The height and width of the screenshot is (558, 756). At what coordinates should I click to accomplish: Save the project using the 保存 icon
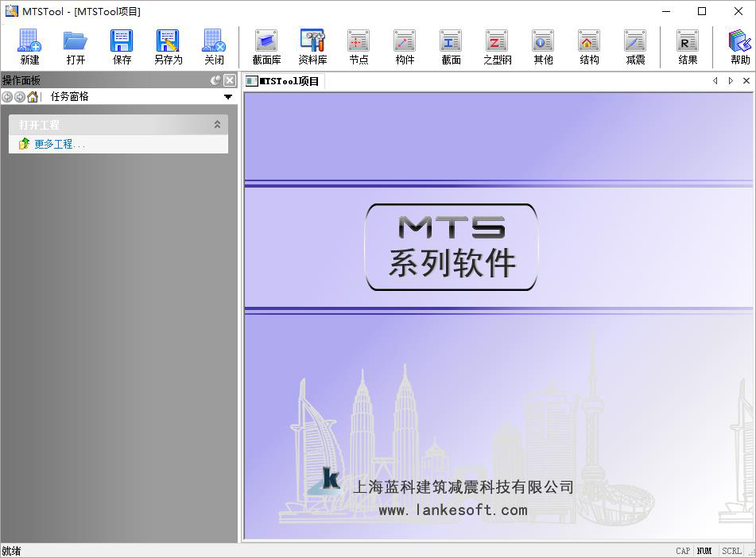point(122,47)
